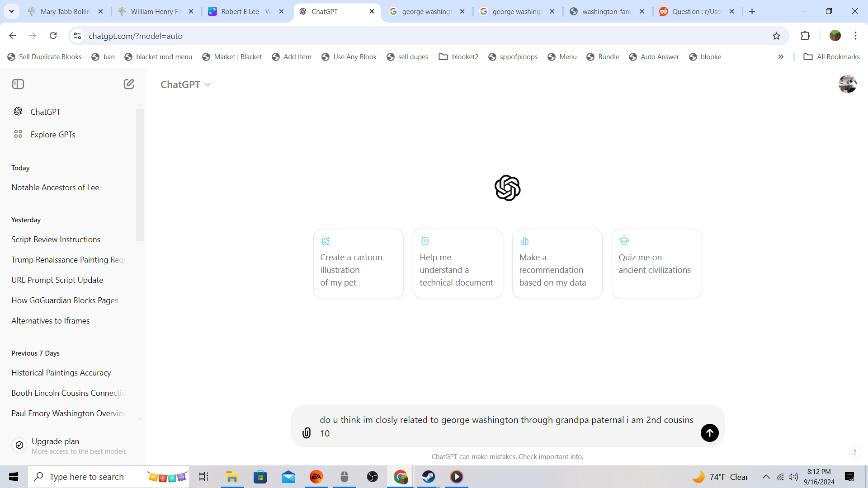Switch to the Reddit Question tab
This screenshot has height=488, width=868.
(697, 12)
